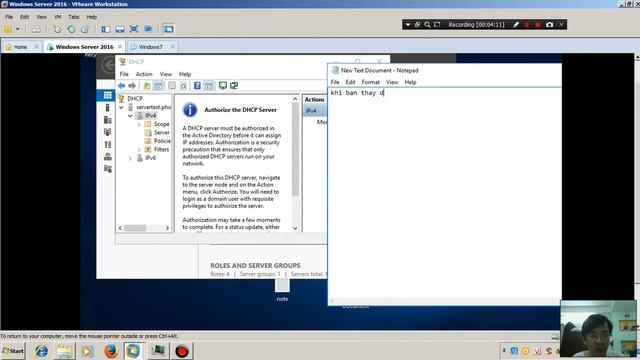Click the VMware snapshot manager icon
Screen dimensions: 640x360
pyautogui.click(x=85, y=29)
